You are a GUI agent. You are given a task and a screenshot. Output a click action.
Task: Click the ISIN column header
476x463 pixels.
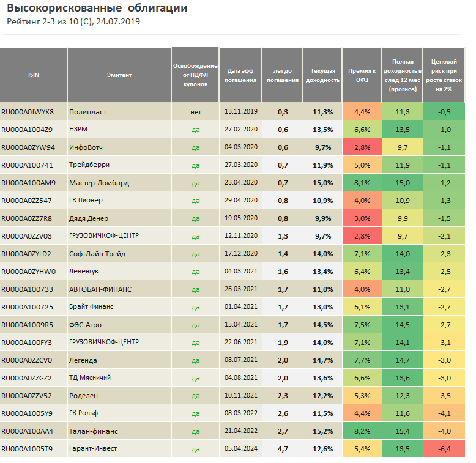[33, 75]
